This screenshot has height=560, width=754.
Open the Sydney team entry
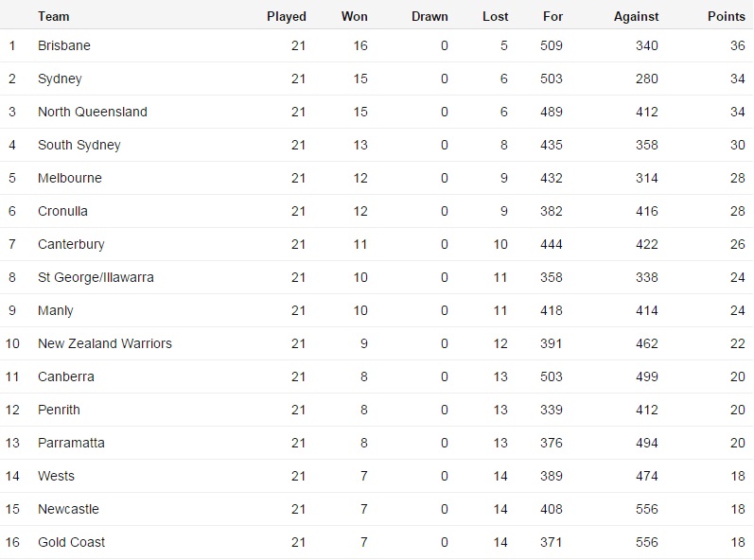click(x=60, y=79)
